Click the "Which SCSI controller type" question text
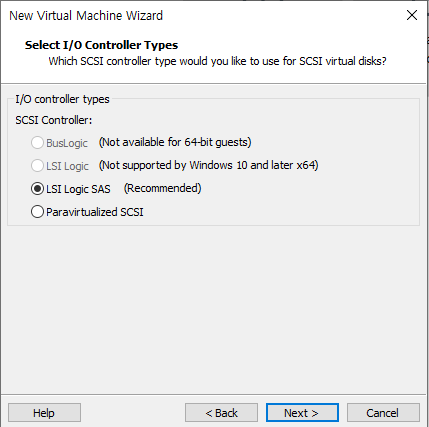Image resolution: width=429 pixels, height=427 pixels. pyautogui.click(x=217, y=61)
